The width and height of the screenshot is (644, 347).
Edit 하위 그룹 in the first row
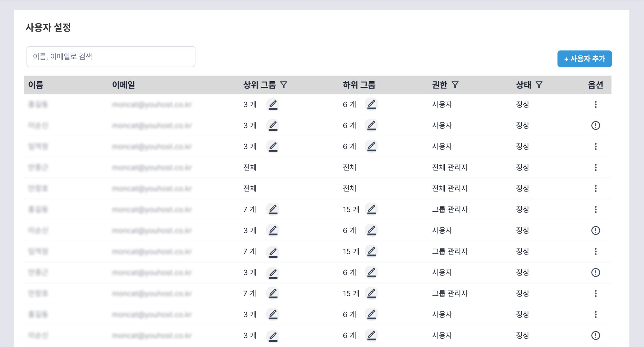click(372, 104)
